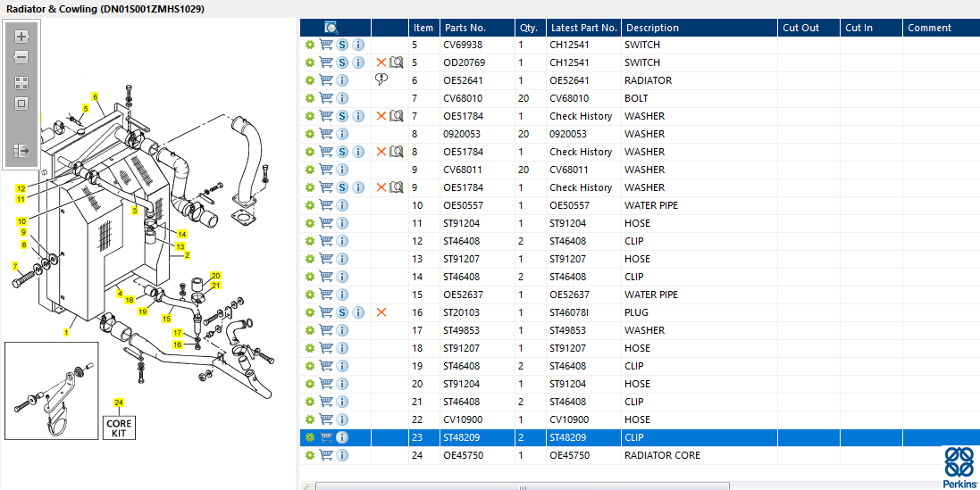The width and height of the screenshot is (980, 490).
Task: Select callout 14 on the diagram
Action: tap(181, 234)
